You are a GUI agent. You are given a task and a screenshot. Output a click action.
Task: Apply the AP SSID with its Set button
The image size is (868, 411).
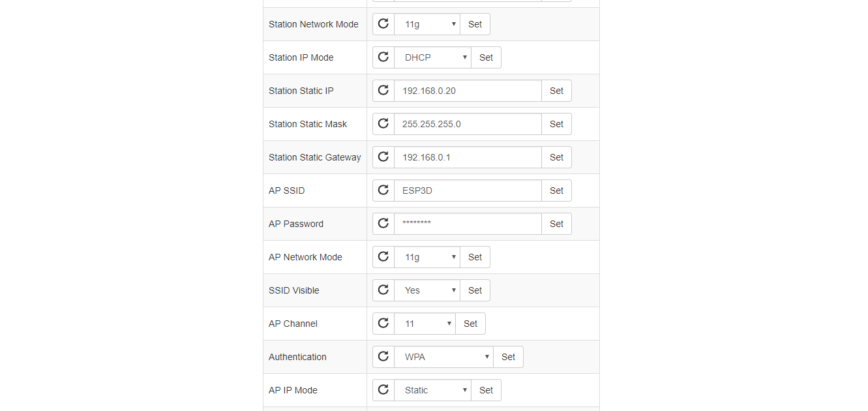click(556, 190)
